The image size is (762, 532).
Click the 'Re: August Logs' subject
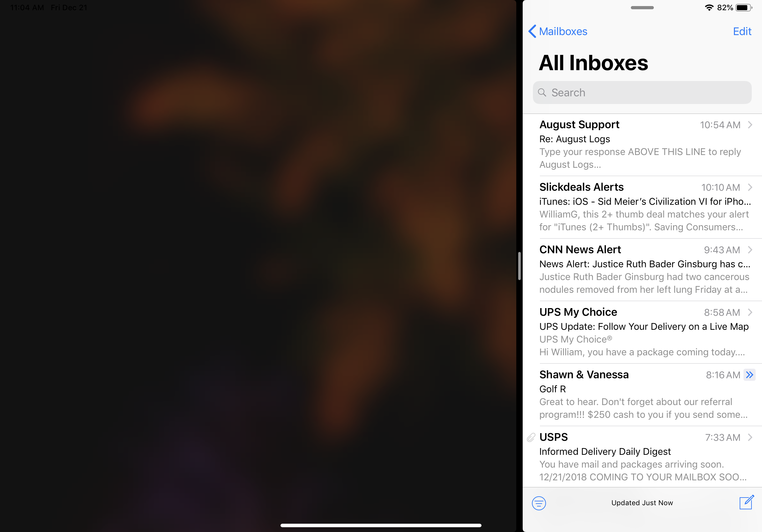tap(574, 139)
